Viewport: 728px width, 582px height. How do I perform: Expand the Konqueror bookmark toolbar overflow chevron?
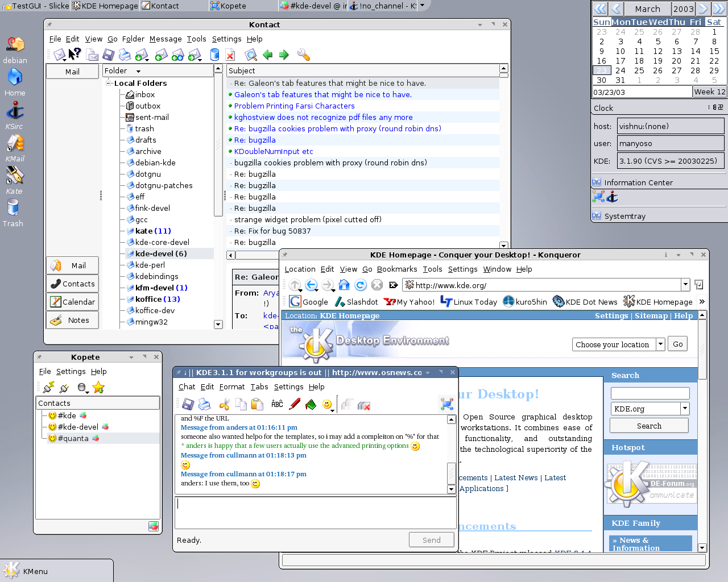point(702,302)
